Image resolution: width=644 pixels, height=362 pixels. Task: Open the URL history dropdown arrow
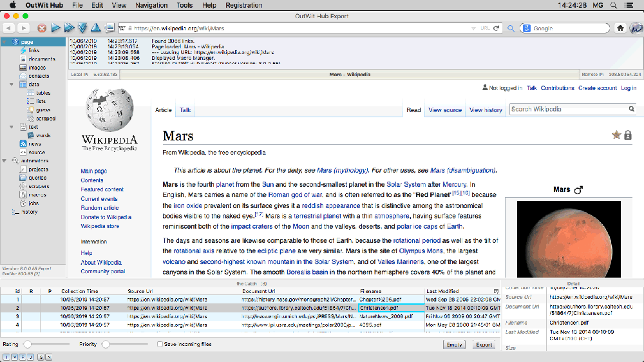[473, 28]
